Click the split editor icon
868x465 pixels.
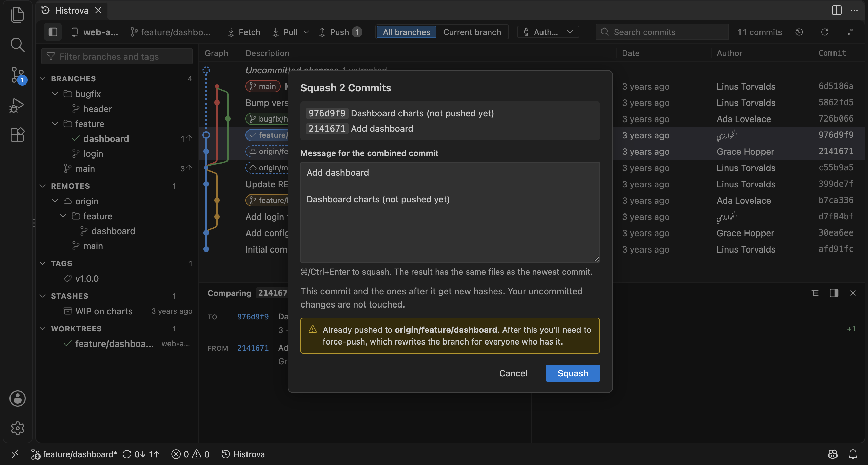click(x=837, y=10)
